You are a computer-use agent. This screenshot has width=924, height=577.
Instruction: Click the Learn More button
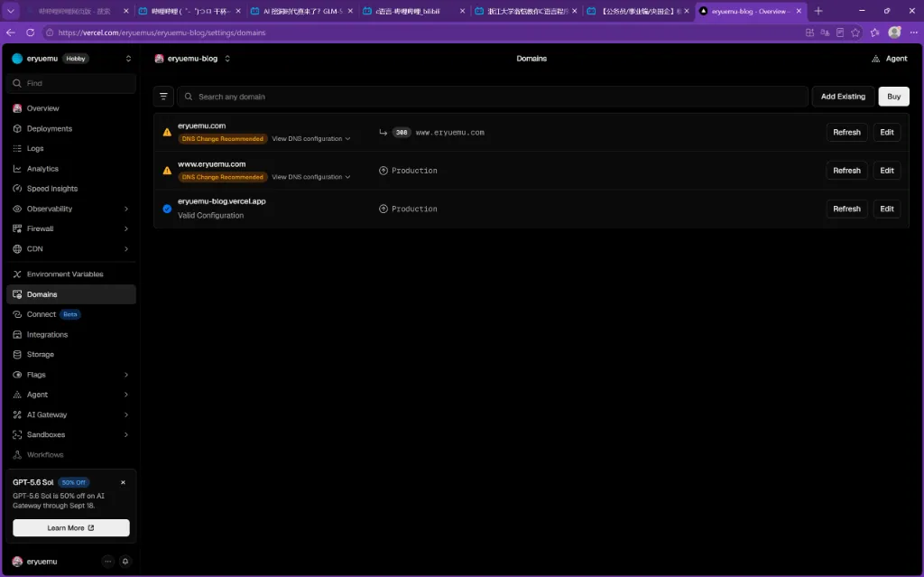coord(71,528)
